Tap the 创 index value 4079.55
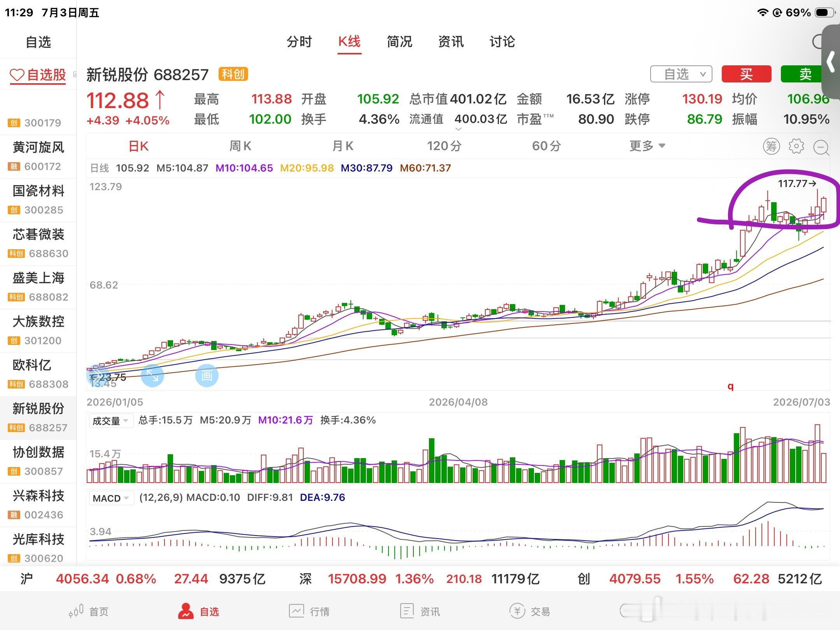This screenshot has height=630, width=840. pos(635,579)
